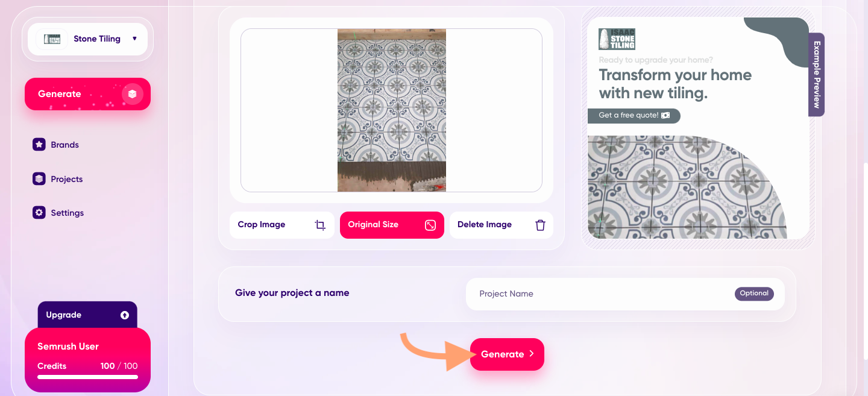Click the Optional badge in Project Name field
The image size is (868, 396).
pos(754,294)
